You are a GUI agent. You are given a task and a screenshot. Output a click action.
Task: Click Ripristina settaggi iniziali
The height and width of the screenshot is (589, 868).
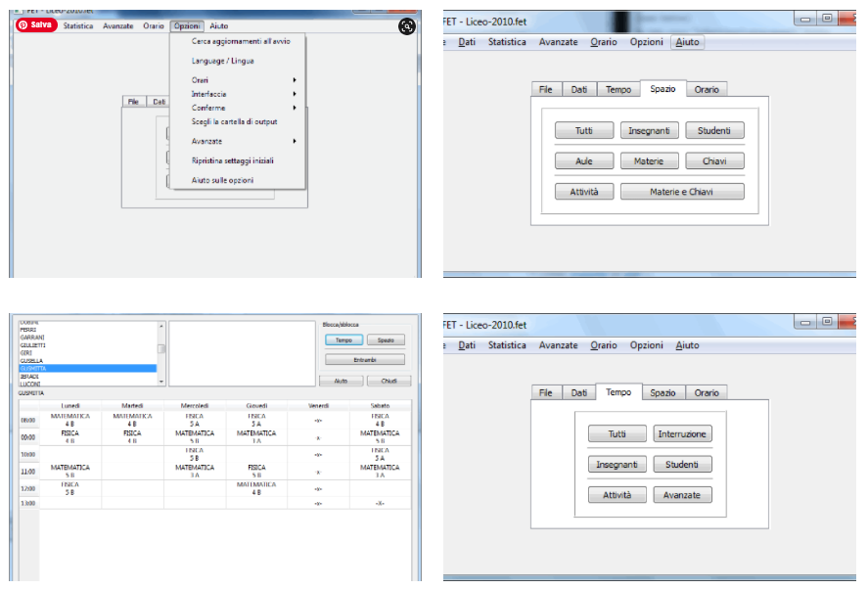232,160
